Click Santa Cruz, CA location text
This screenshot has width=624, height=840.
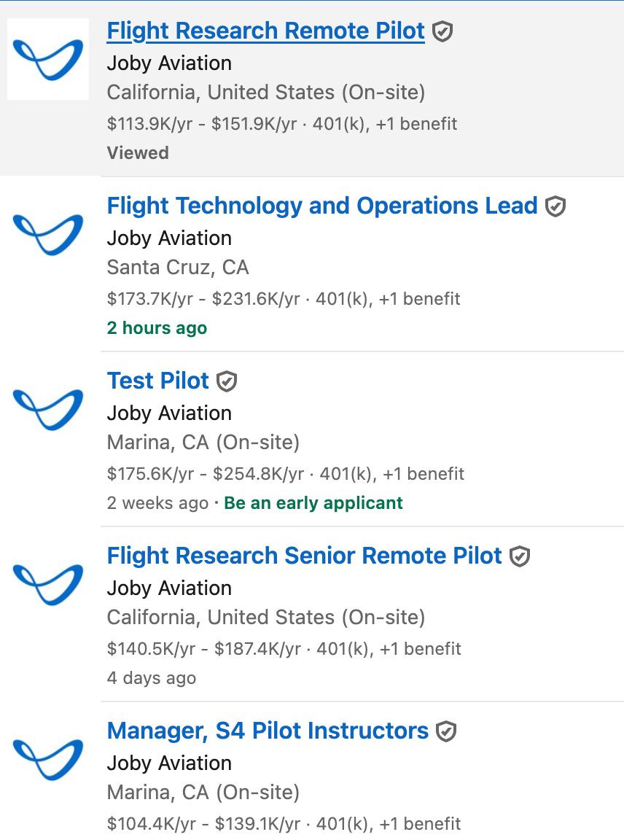[x=178, y=268]
